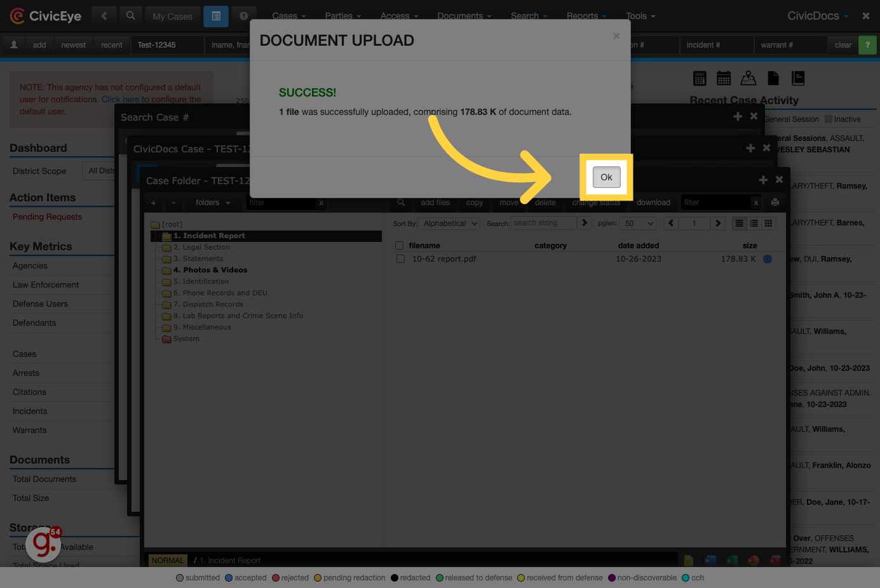Screen dimensions: 880x588
Task: Click the green help question mark icon
Action: 867,45
